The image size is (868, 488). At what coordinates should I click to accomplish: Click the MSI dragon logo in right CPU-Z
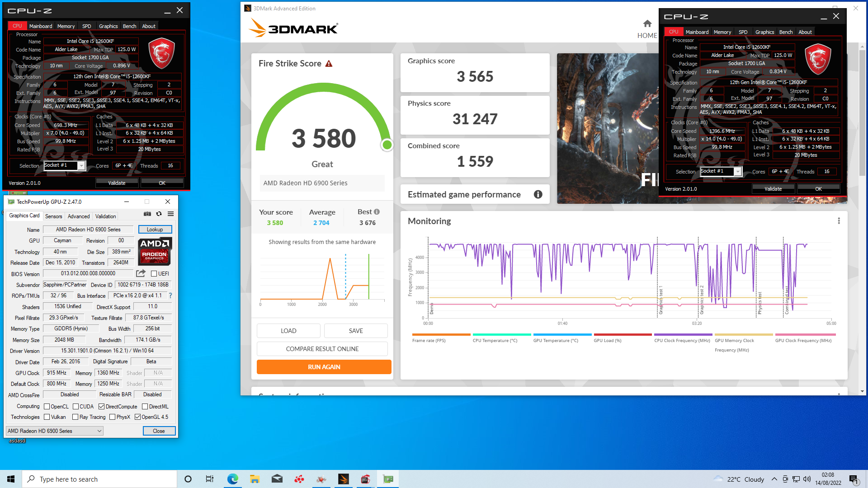(818, 59)
